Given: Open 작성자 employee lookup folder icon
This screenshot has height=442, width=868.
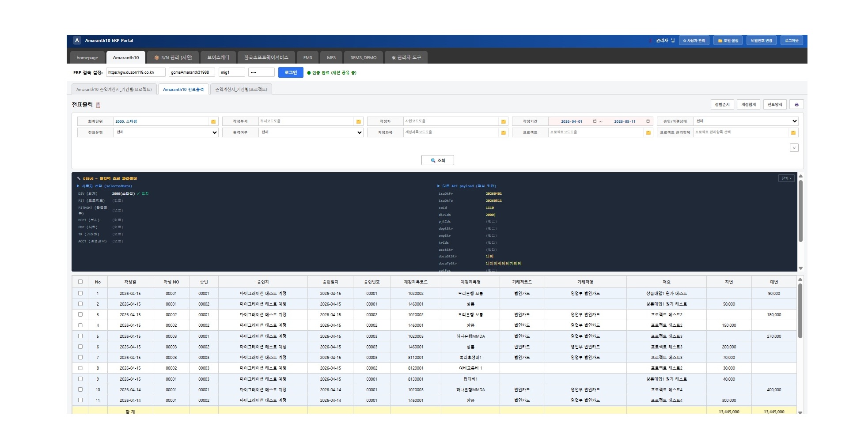Looking at the screenshot, I should point(503,121).
